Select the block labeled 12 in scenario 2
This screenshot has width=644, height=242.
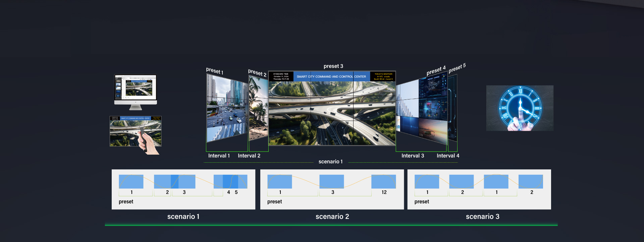click(x=383, y=182)
